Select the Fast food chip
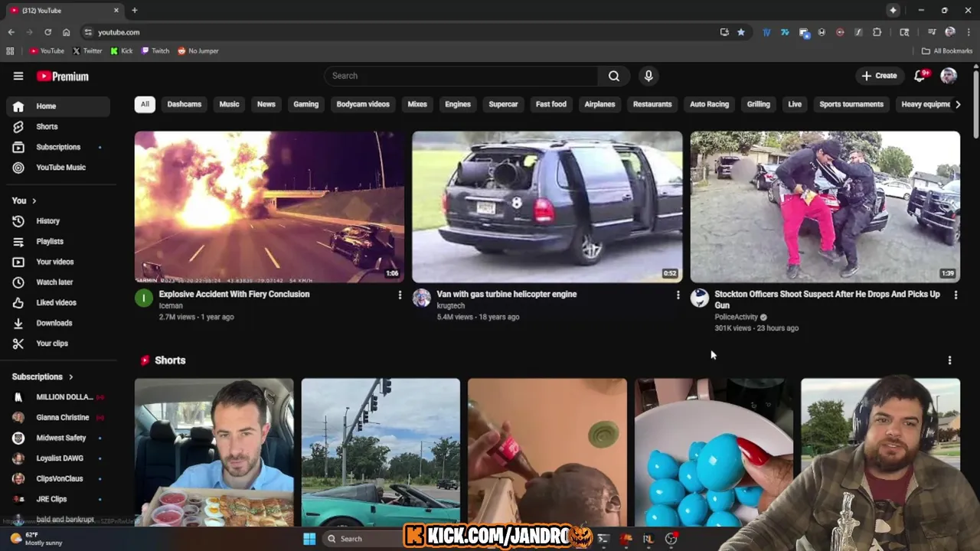 click(x=551, y=104)
